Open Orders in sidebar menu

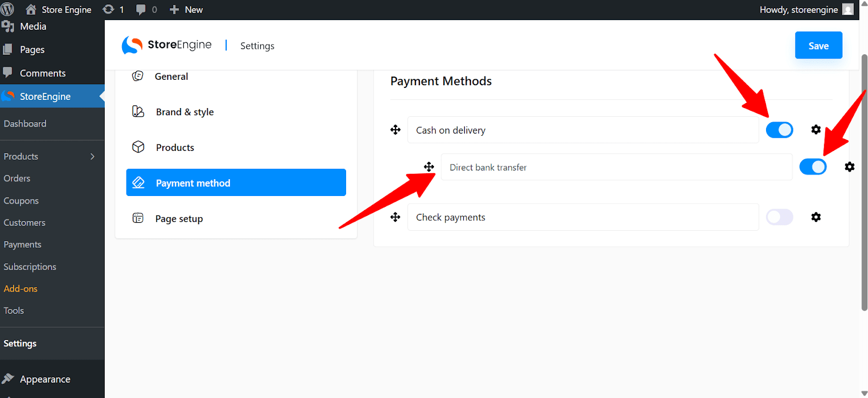coord(17,178)
